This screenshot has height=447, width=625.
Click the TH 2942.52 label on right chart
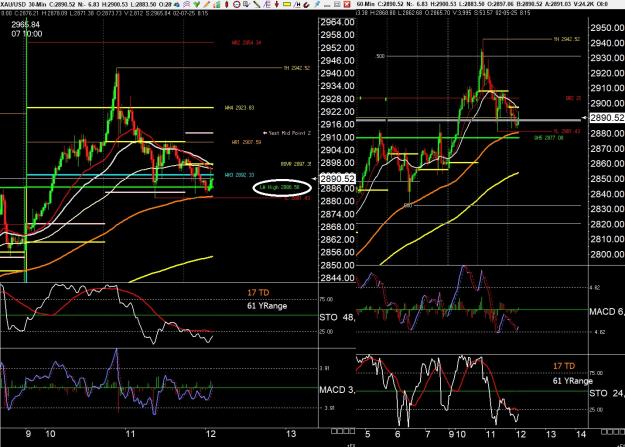pos(566,39)
